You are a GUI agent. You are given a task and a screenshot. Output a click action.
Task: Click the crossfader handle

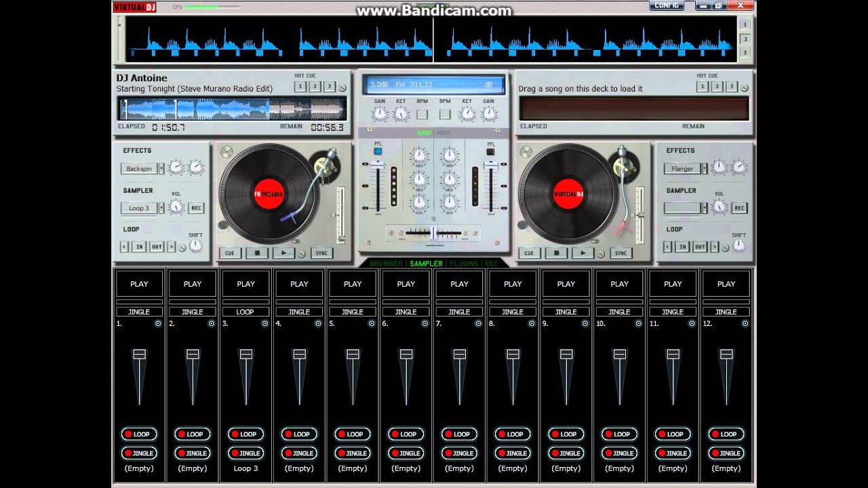(x=433, y=232)
